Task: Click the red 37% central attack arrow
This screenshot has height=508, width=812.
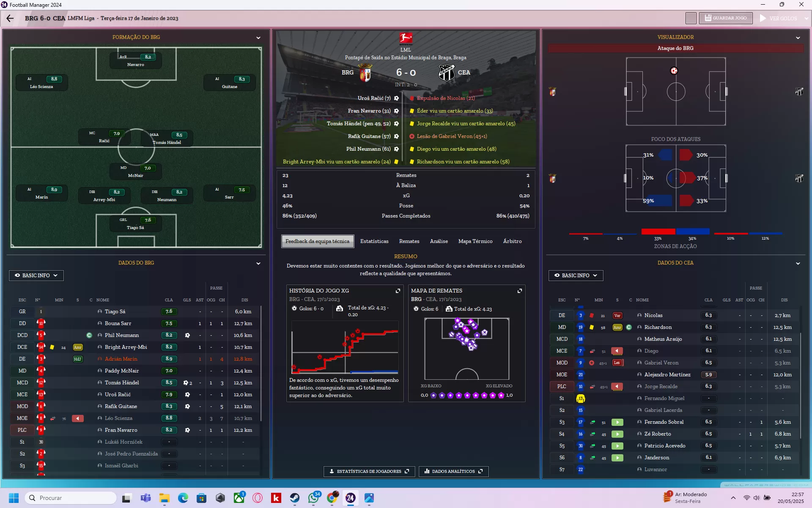Action: click(687, 178)
